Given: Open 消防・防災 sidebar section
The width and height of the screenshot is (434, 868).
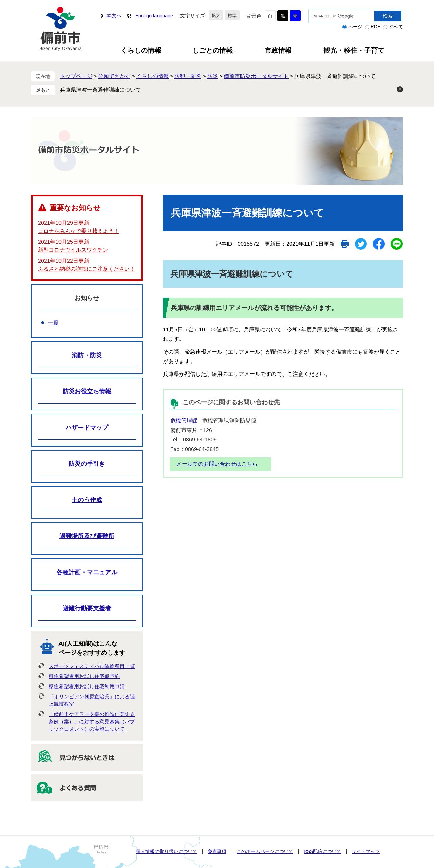Looking at the screenshot, I should click(87, 355).
